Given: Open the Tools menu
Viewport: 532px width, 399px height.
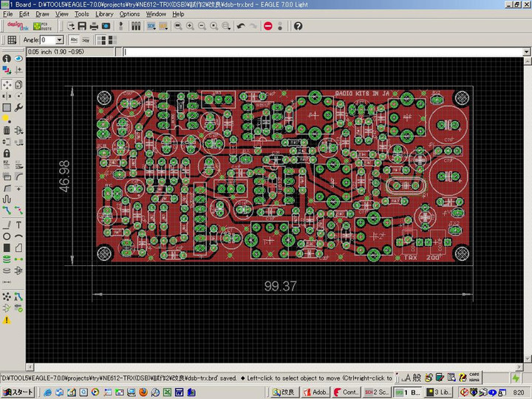Looking at the screenshot, I should 81,14.
